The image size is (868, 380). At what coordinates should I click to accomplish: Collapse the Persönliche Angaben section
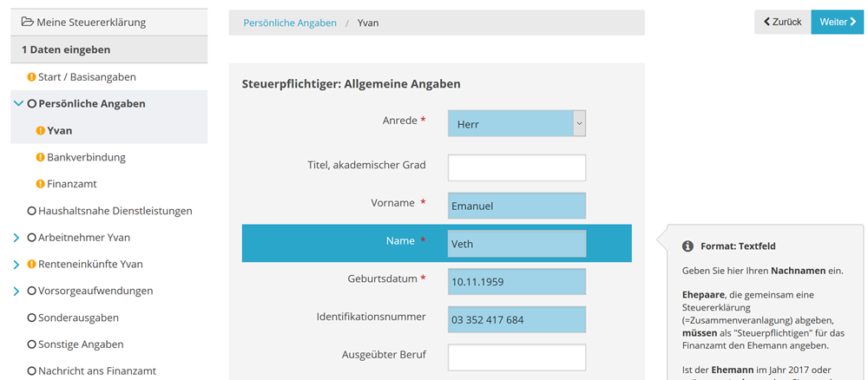18,104
